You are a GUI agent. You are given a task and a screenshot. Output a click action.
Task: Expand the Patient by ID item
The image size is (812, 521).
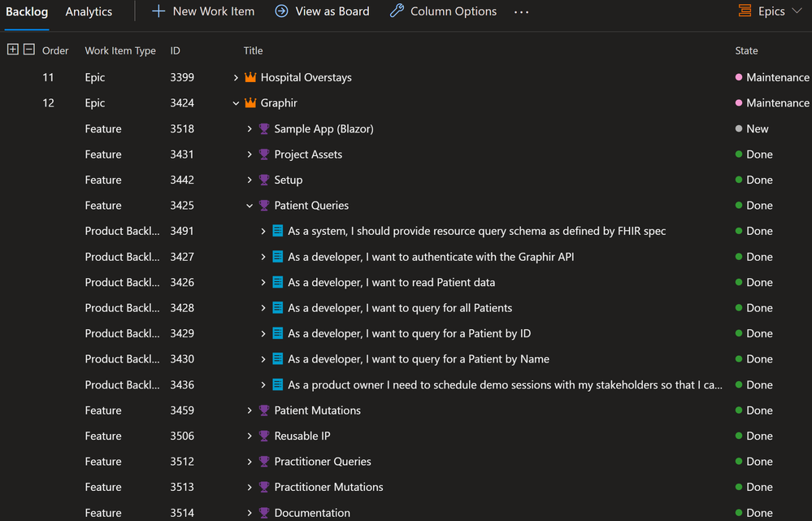tap(263, 333)
